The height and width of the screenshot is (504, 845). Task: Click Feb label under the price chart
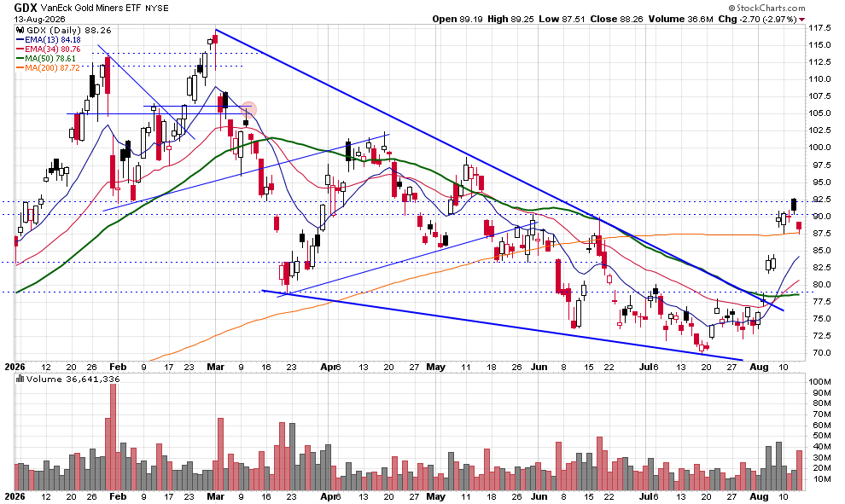click(x=118, y=368)
